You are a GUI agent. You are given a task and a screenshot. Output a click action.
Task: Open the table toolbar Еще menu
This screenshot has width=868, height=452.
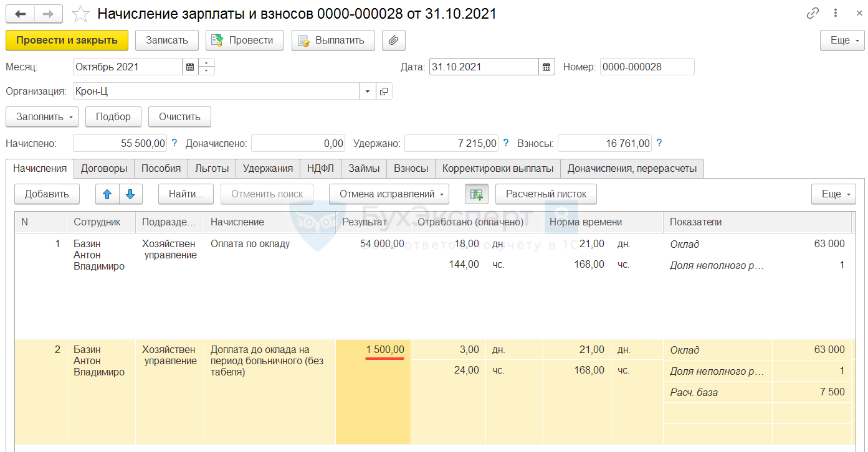coord(834,194)
